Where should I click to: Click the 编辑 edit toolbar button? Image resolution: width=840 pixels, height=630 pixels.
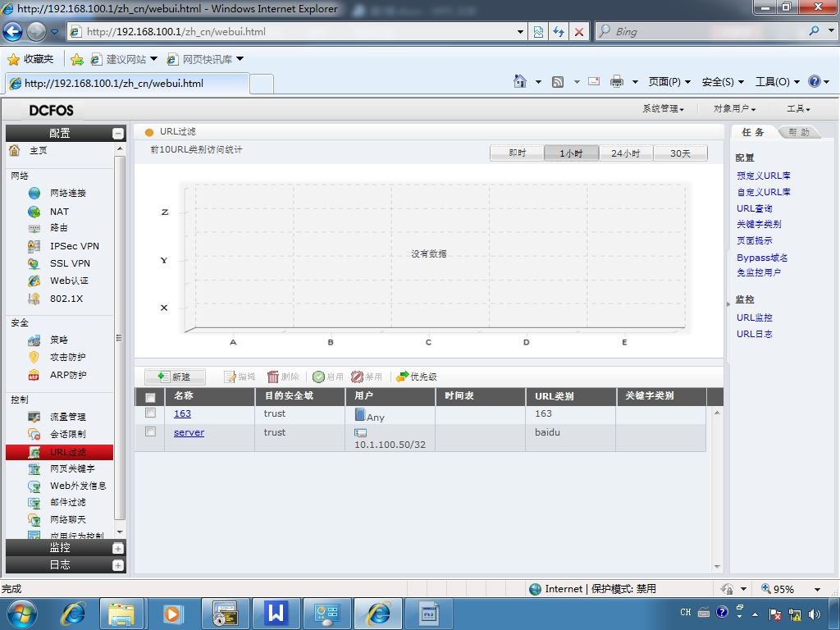click(240, 377)
